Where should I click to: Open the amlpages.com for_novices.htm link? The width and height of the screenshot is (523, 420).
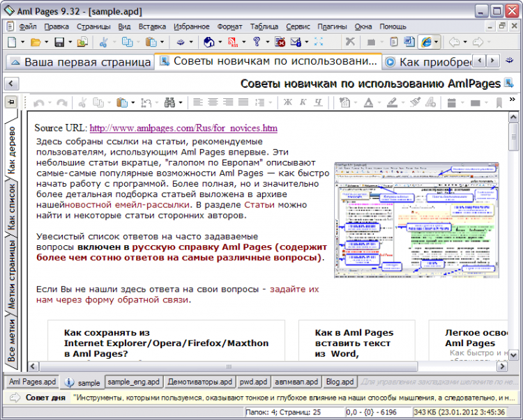[183, 128]
